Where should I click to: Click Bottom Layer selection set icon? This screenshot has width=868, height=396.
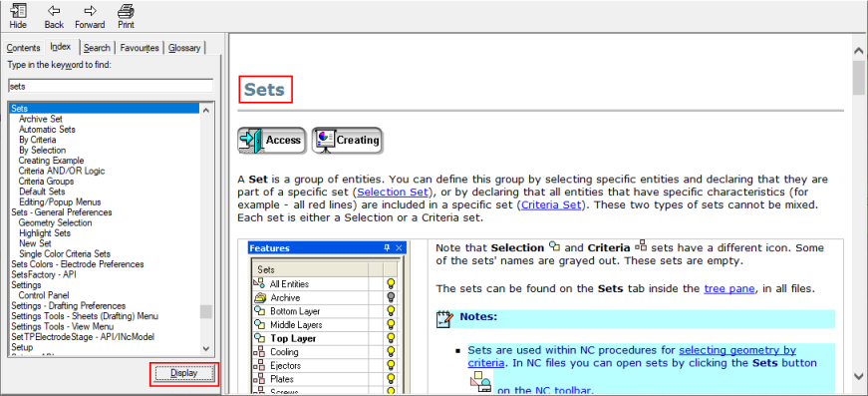click(259, 311)
